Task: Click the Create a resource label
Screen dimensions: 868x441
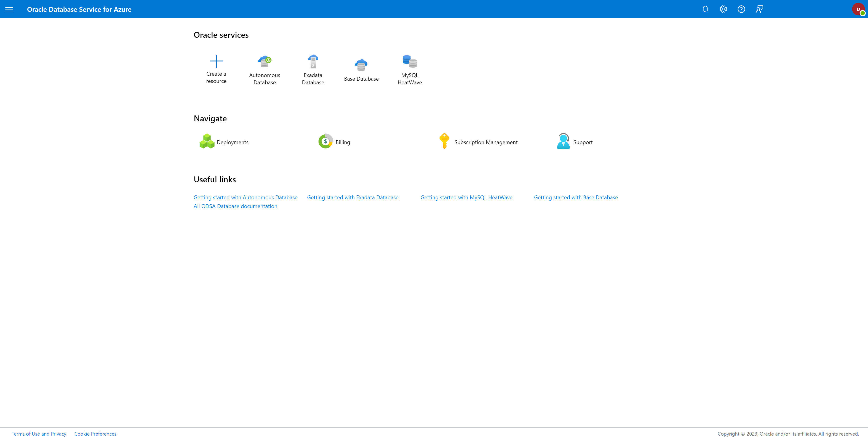Action: tap(216, 77)
